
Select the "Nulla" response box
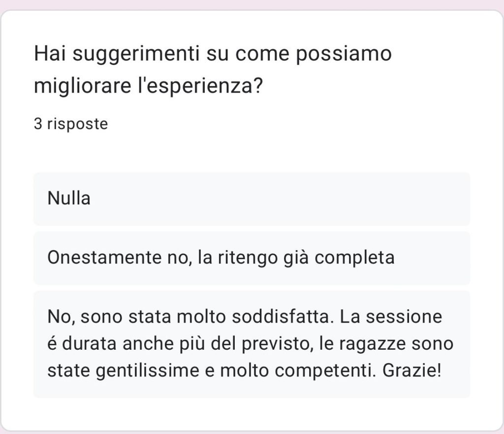pos(251,199)
